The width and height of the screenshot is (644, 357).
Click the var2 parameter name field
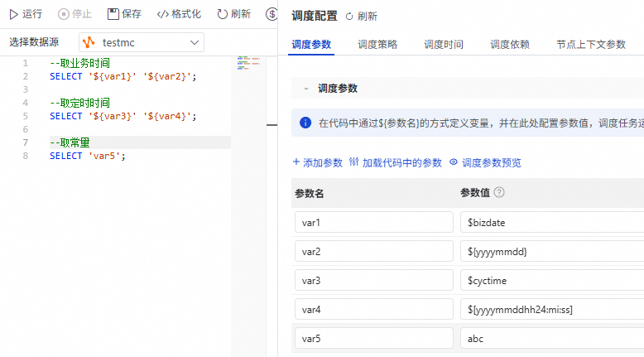pos(374,251)
